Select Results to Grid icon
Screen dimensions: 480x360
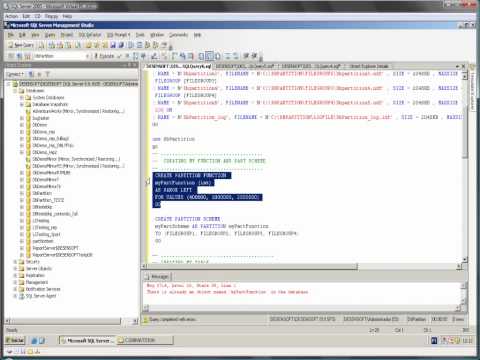click(209, 56)
